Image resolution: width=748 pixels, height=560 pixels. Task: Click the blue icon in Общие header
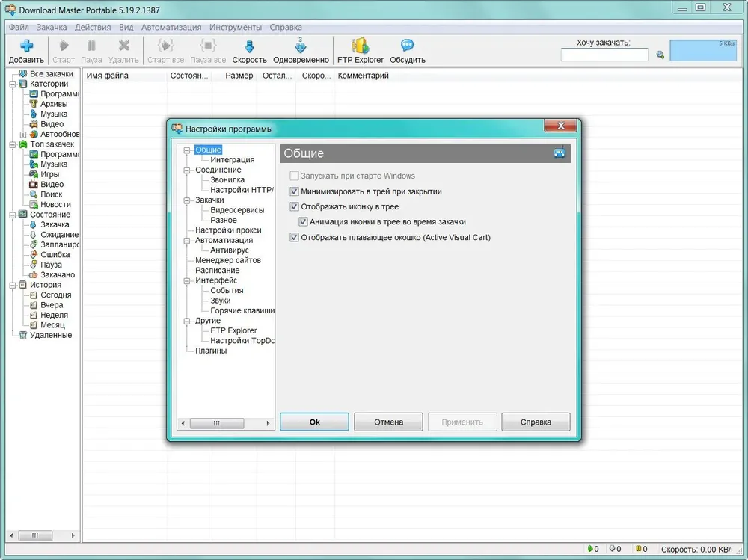coord(560,153)
